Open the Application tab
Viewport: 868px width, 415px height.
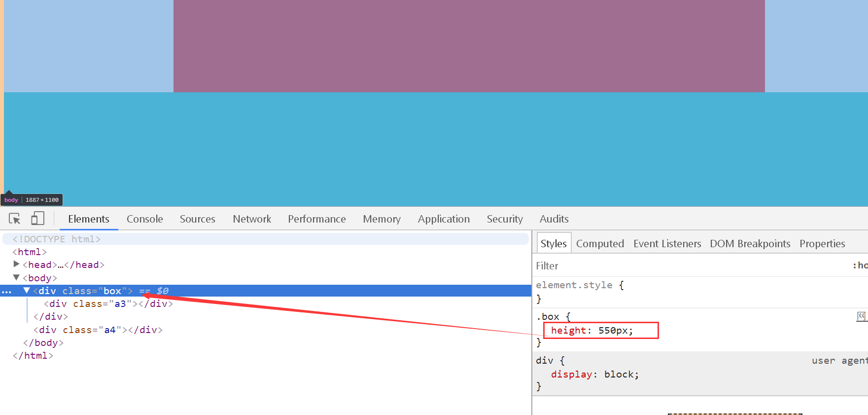click(x=444, y=219)
